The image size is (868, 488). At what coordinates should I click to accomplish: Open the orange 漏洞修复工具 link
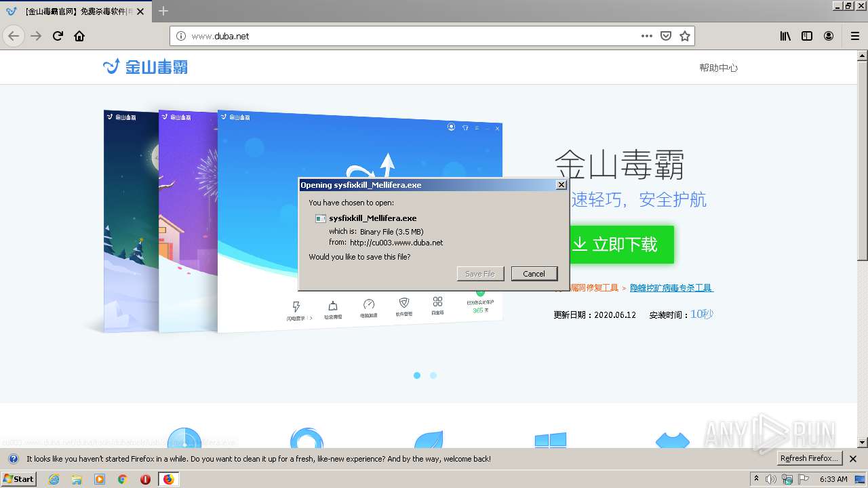[594, 288]
